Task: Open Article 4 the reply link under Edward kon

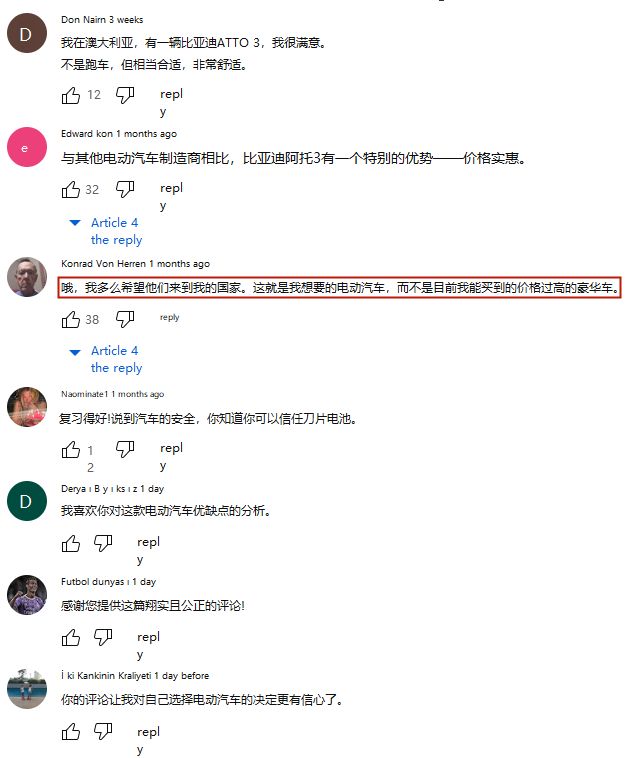Action: pyautogui.click(x=117, y=231)
